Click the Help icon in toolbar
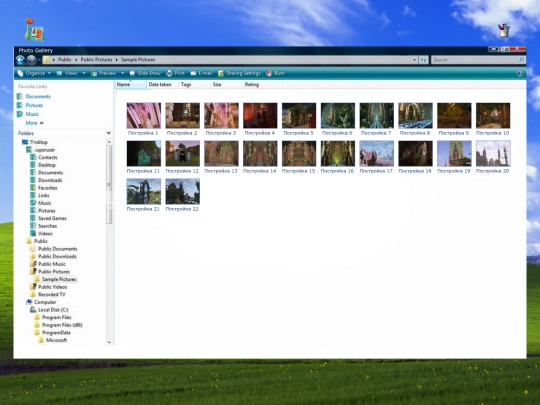 pyautogui.click(x=520, y=73)
